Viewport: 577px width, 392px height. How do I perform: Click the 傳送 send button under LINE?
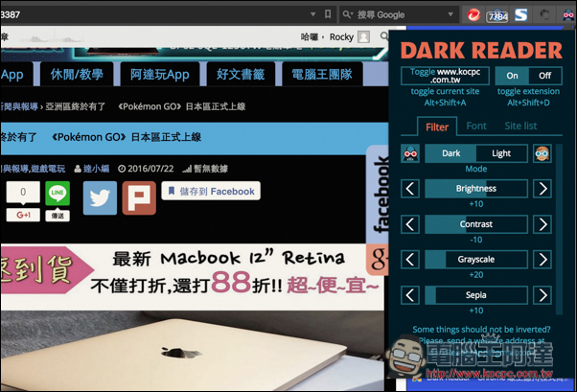58,216
